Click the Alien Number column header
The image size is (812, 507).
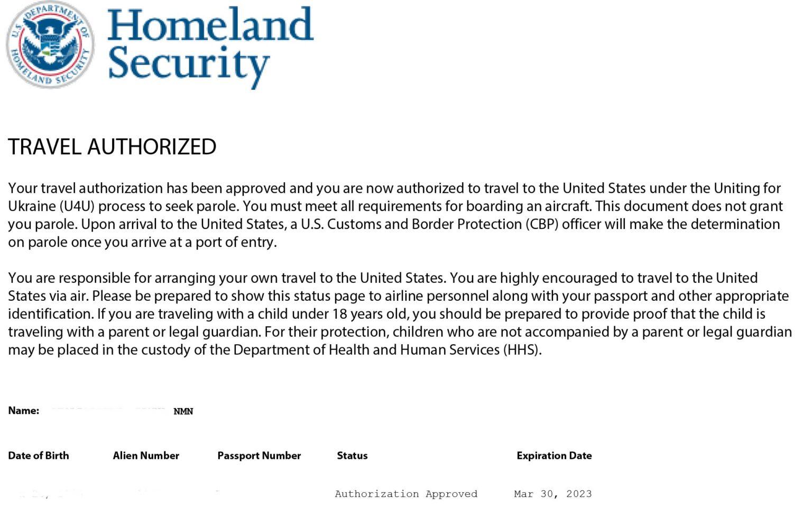(x=146, y=456)
